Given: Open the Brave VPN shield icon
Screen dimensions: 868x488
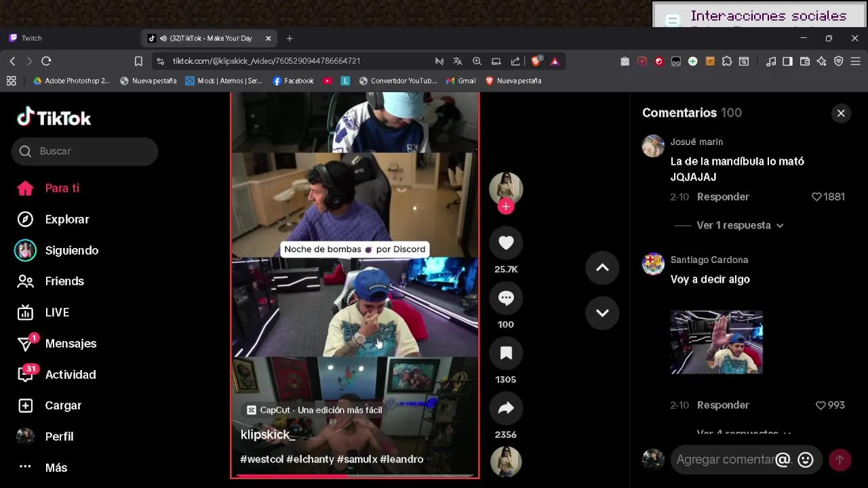Looking at the screenshot, I should 839,61.
